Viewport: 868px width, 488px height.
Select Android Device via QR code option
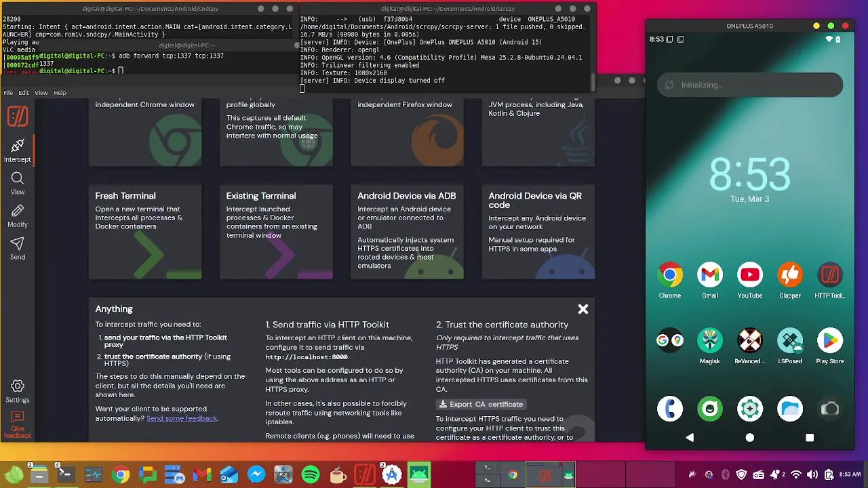tap(538, 232)
